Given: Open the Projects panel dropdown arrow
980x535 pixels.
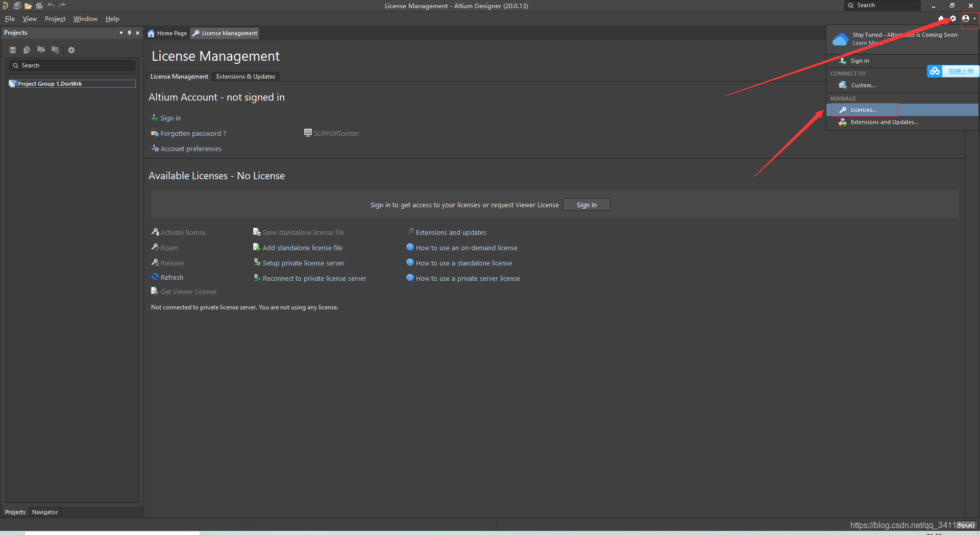Looking at the screenshot, I should (121, 33).
